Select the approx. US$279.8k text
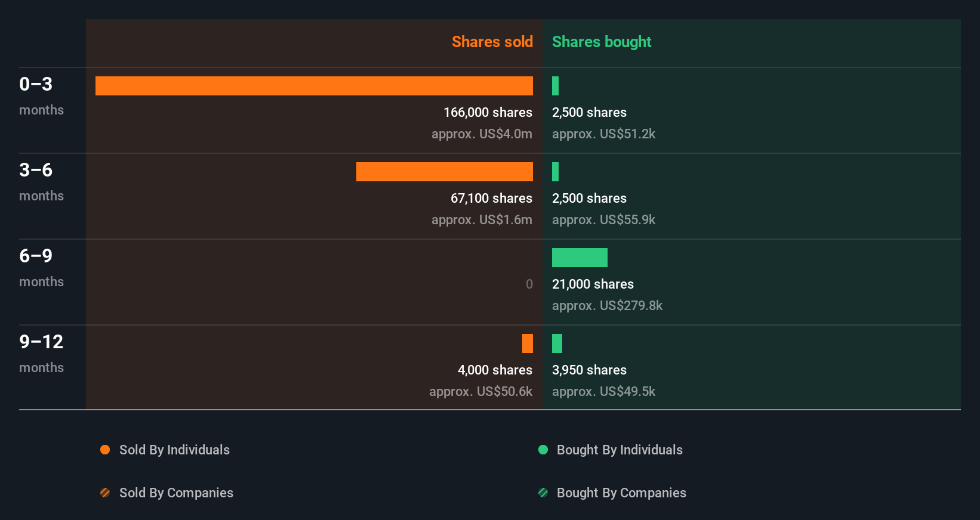This screenshot has width=980, height=520. tap(607, 305)
